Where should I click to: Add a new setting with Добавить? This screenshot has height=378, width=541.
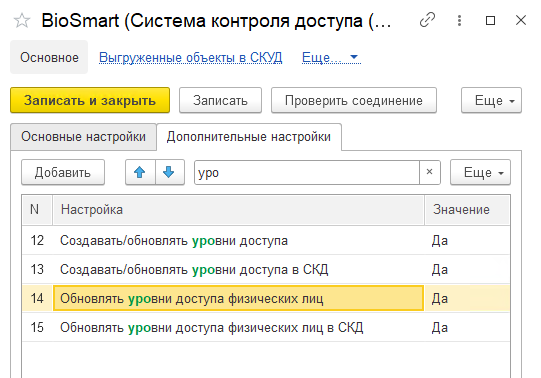coord(63,172)
